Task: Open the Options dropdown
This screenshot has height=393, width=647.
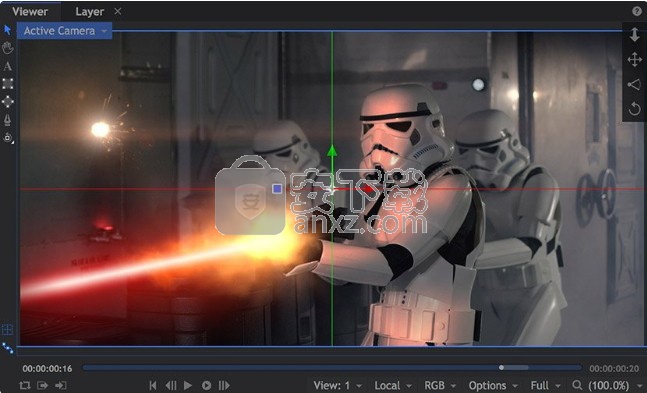Action: [493, 386]
